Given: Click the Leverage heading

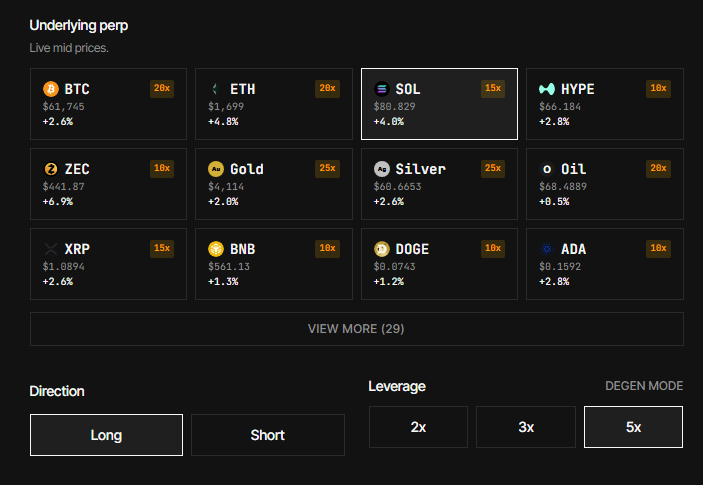Looking at the screenshot, I should pos(397,386).
